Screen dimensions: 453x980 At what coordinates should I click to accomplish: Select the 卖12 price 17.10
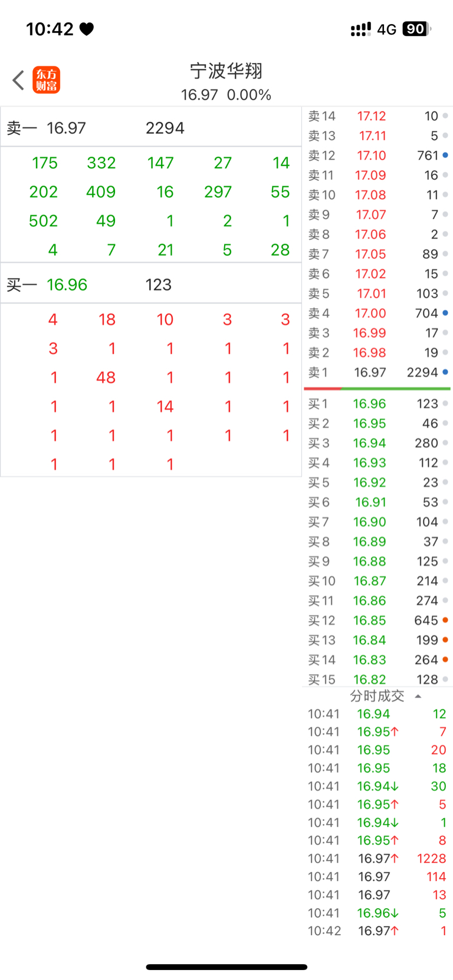(371, 156)
